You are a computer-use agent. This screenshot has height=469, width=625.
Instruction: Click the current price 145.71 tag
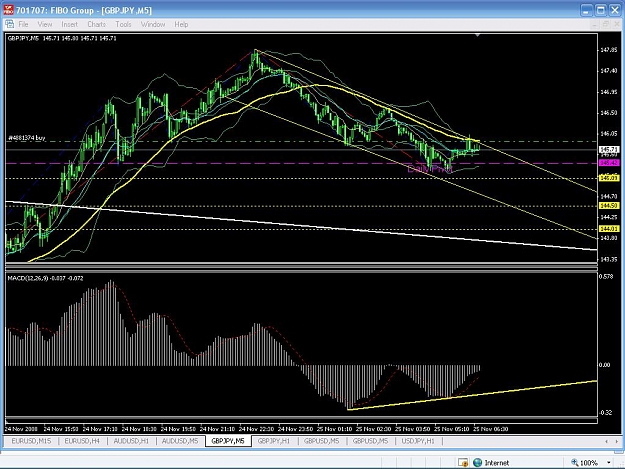(x=609, y=149)
